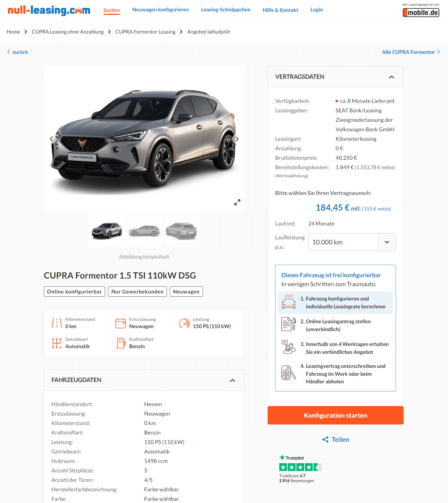Click the car key pickup icon
The height and width of the screenshot is (503, 448).
point(288,373)
